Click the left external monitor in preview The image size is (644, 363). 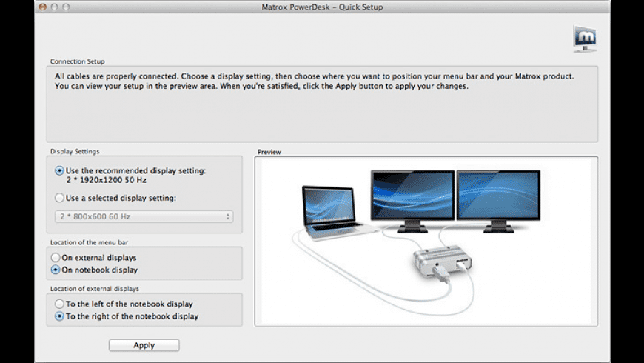[413, 202]
